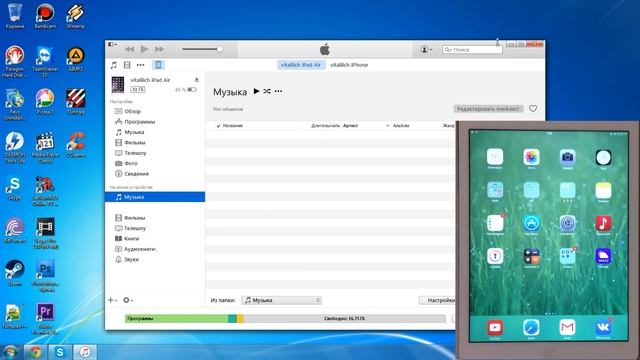
Task: Select the iPad device button in toolbar
Action: click(x=158, y=65)
